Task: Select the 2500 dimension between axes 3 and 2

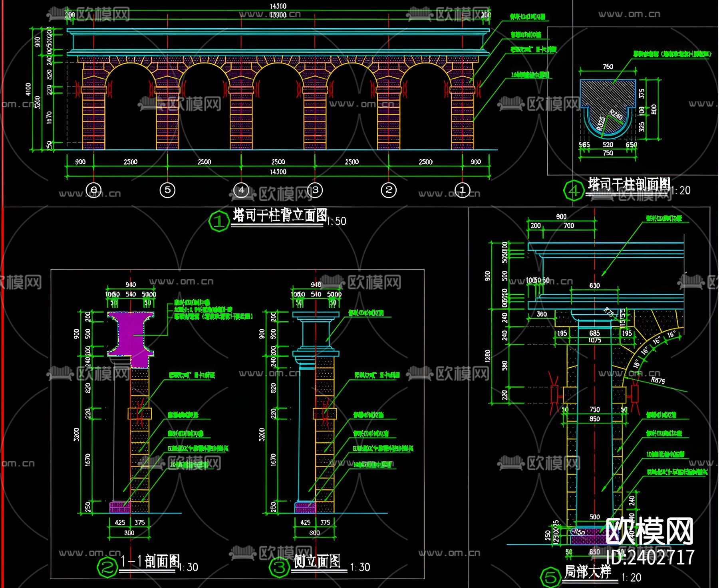Action: point(352,162)
